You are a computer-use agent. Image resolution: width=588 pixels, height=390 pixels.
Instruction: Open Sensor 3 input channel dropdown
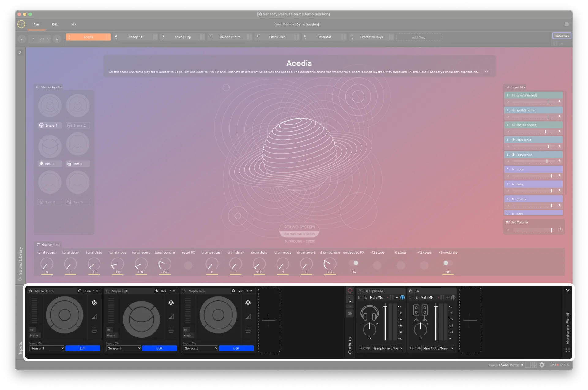(200, 348)
